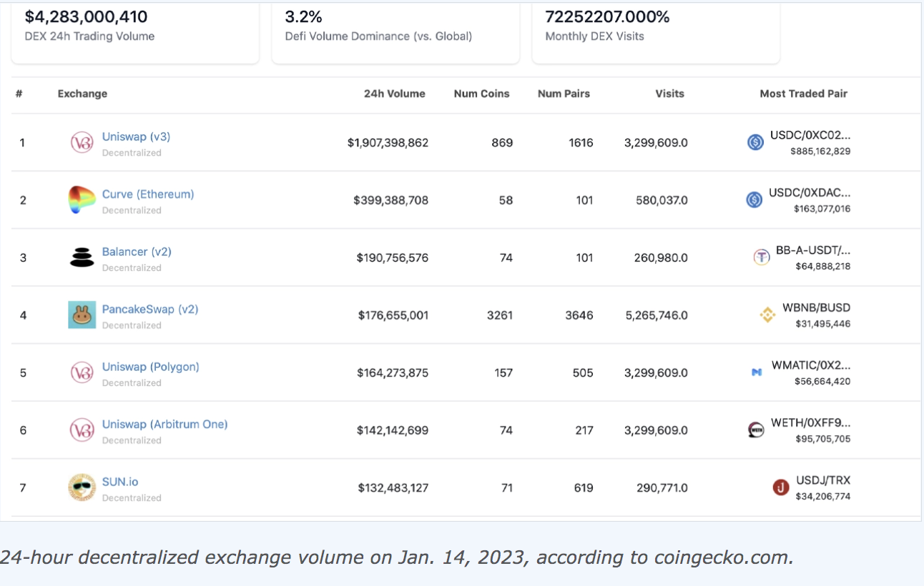Image resolution: width=924 pixels, height=586 pixels.
Task: Click the PancakeSwap bunny logo
Action: tap(82, 315)
